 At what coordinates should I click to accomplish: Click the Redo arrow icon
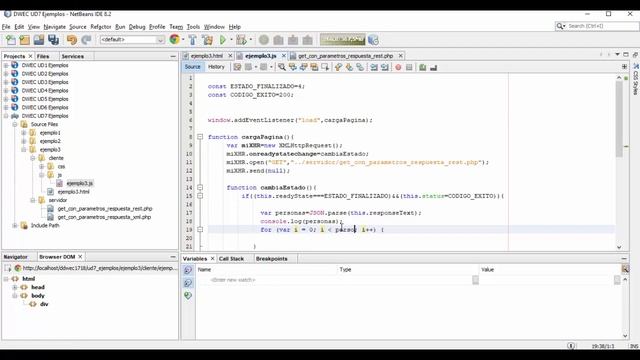(x=86, y=40)
